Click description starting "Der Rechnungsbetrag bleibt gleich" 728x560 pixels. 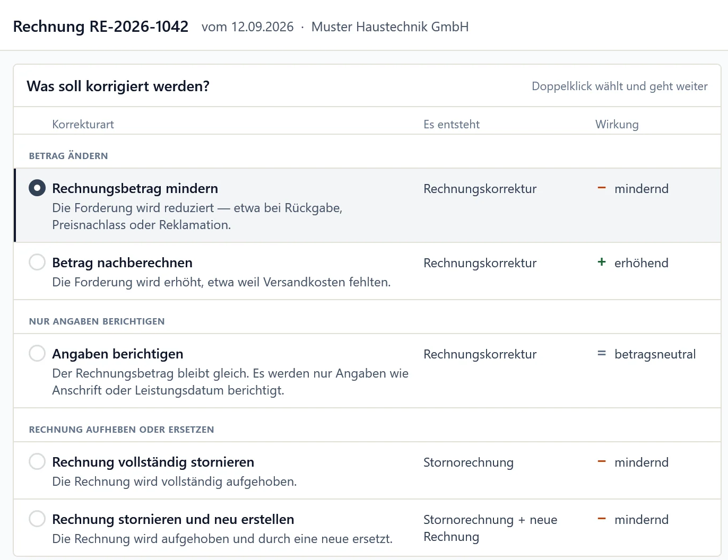pos(230,382)
